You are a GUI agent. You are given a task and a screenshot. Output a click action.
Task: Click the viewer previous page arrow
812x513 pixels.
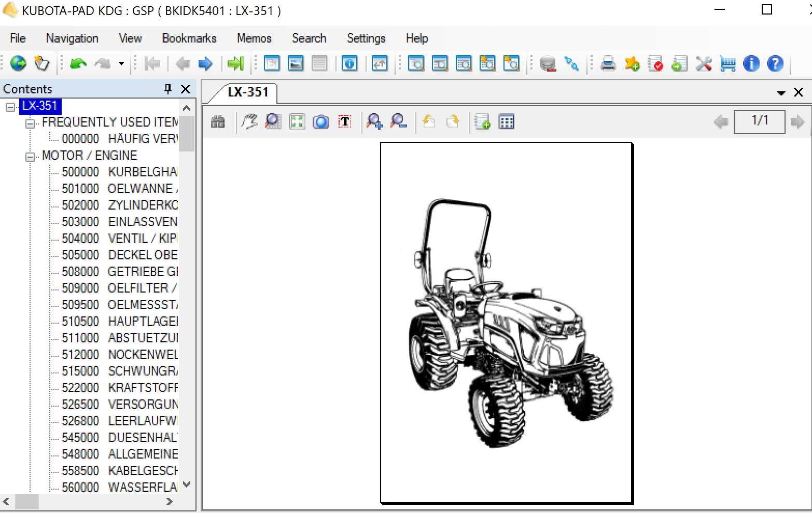(x=721, y=122)
